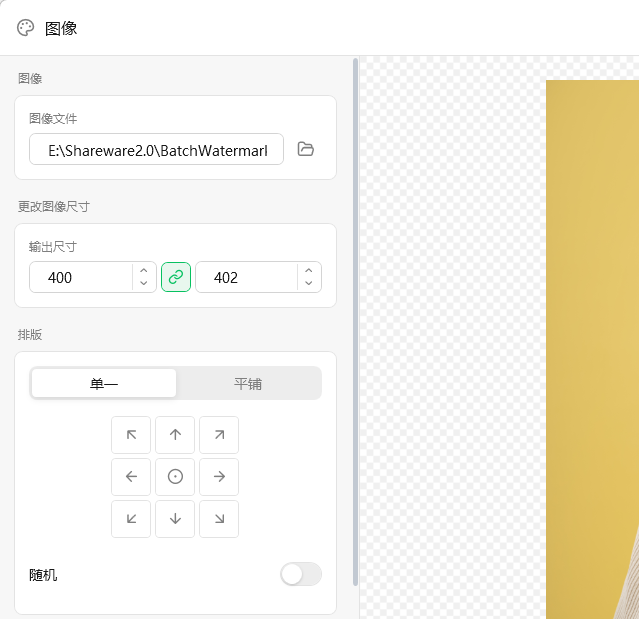The image size is (639, 619).
Task: Select the 单一 layout tab
Action: tap(104, 383)
